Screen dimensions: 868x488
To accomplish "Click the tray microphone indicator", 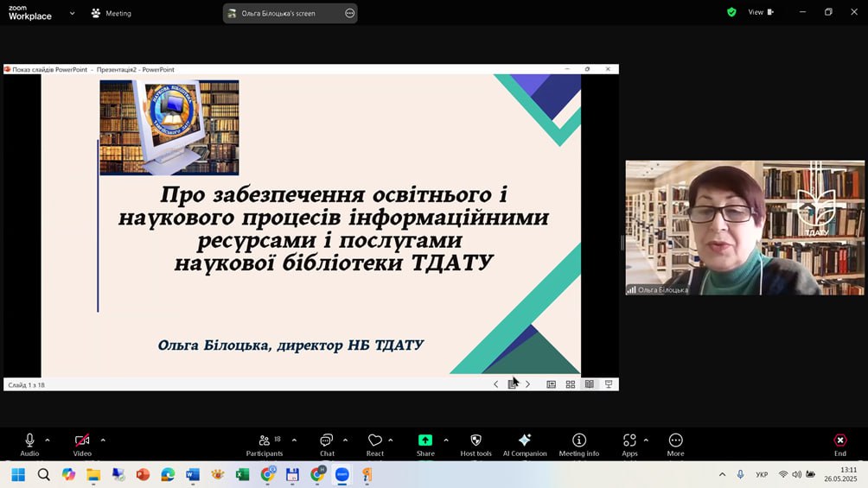I will (x=740, y=474).
